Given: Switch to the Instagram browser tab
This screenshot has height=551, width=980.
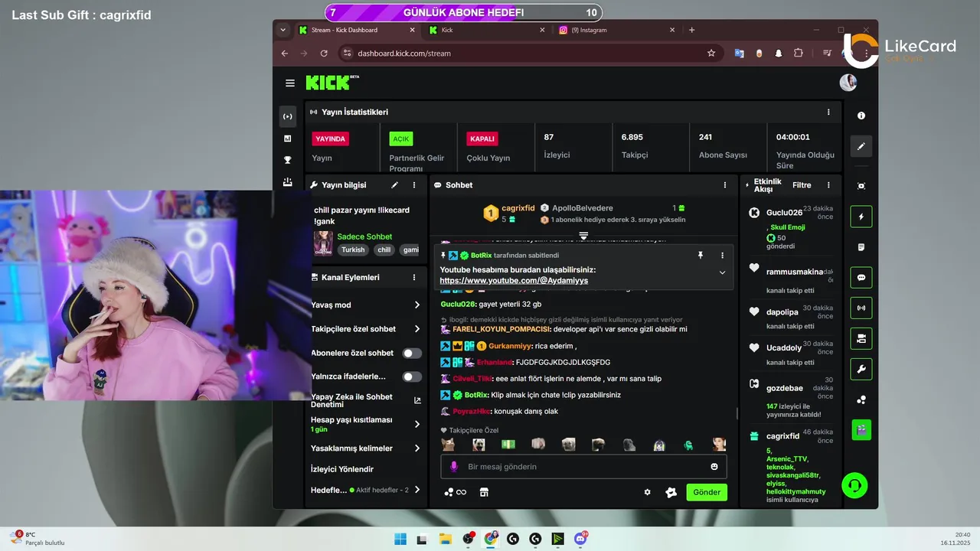Looking at the screenshot, I should tap(617, 30).
